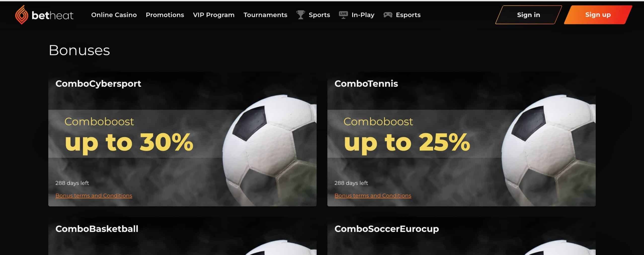Click the betheat flame logo icon
Screen dimensions: 644x255
click(x=21, y=15)
